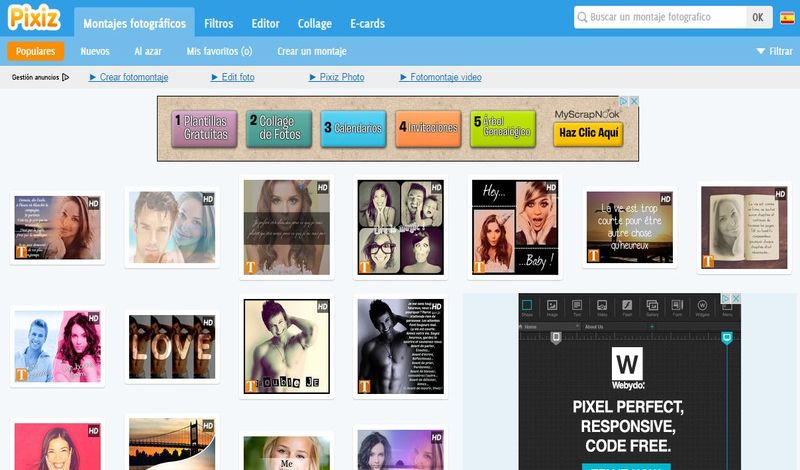The image size is (800, 470).
Task: Click the Haz Clic Aquí button
Action: (x=588, y=134)
